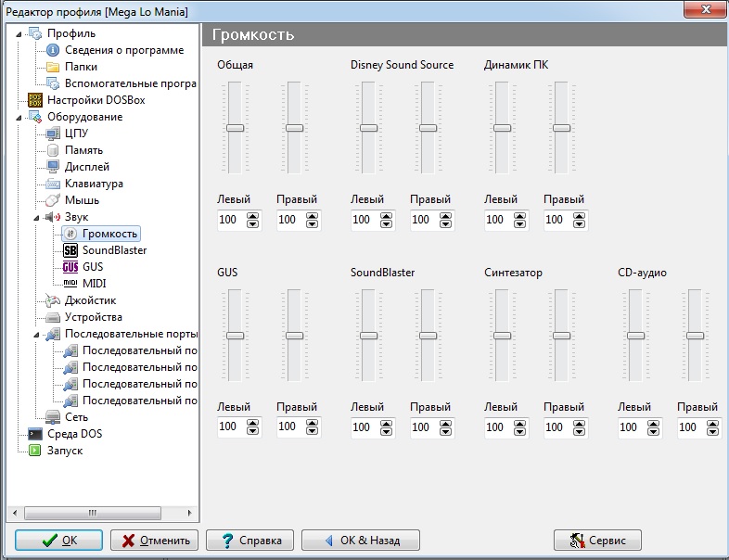Click the GUS left volume slider

(235, 336)
